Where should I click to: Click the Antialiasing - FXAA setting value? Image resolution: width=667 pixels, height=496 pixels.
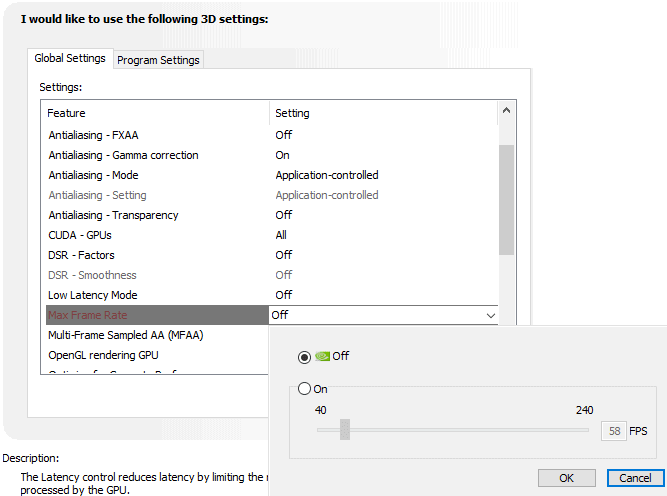tap(284, 135)
